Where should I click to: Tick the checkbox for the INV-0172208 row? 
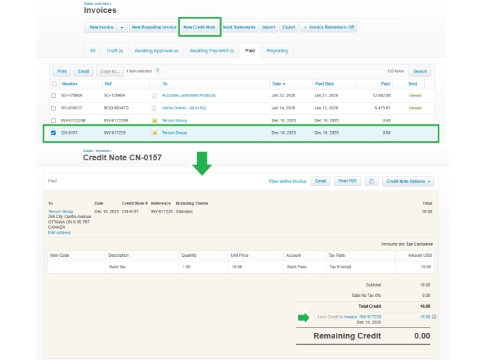53,120
